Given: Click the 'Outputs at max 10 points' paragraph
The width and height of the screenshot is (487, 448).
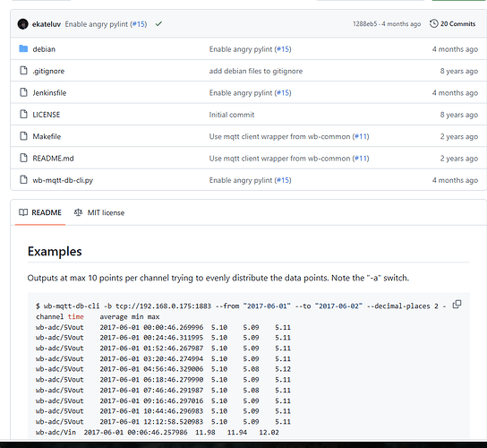Looking at the screenshot, I should [x=218, y=278].
